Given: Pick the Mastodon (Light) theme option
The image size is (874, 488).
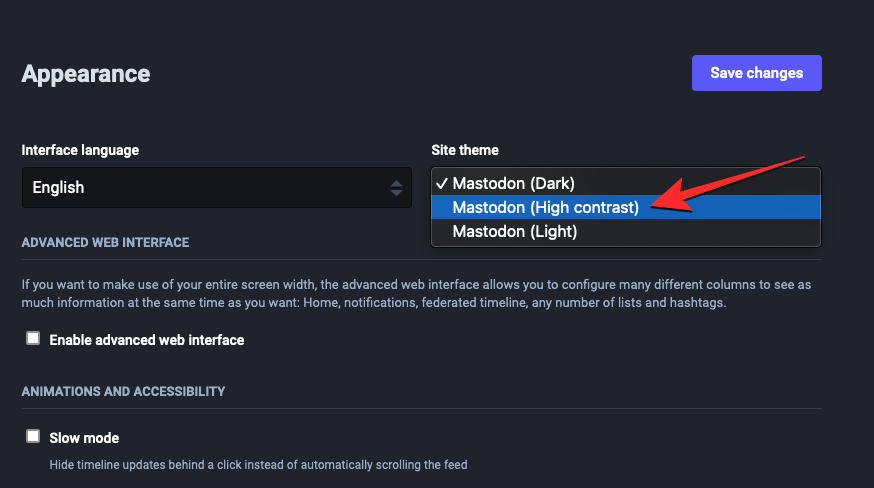Looking at the screenshot, I should (x=515, y=231).
